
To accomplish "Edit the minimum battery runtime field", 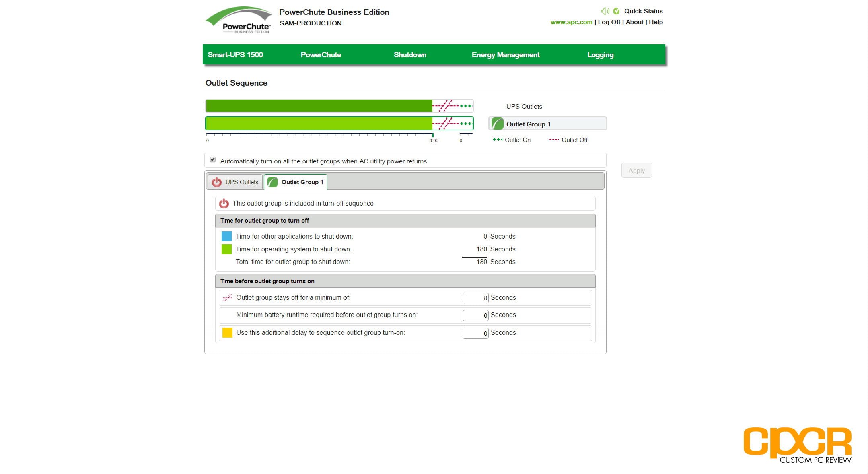I will click(475, 315).
